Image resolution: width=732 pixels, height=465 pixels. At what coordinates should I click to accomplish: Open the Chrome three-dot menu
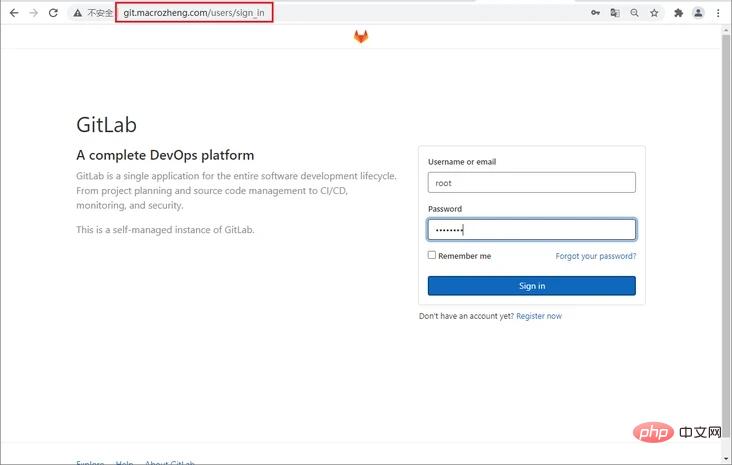[x=718, y=13]
